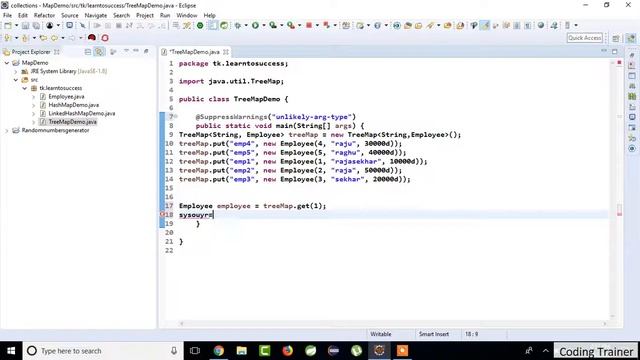
Task: Toggle Mark Occurrences in the toolbar
Action: [485, 25]
